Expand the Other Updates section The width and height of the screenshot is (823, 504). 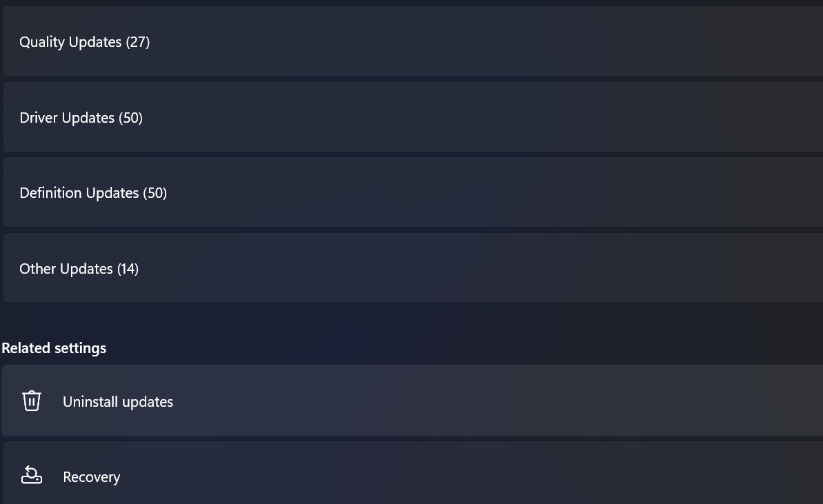pyautogui.click(x=414, y=269)
